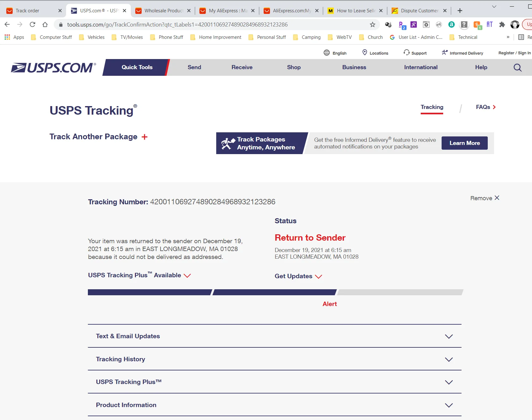Open the Chrome Extensions puzzle menu
Image resolution: width=532 pixels, height=420 pixels.
(x=502, y=25)
